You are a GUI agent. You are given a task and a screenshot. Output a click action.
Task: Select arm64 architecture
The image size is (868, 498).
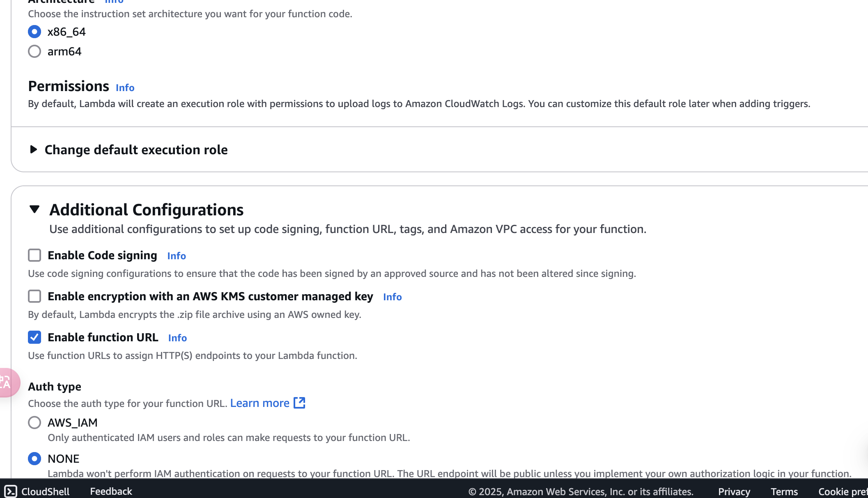pyautogui.click(x=34, y=51)
